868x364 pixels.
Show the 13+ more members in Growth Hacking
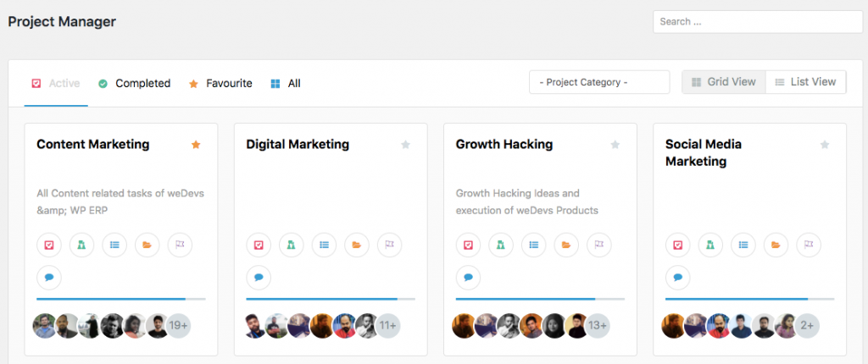coord(597,325)
